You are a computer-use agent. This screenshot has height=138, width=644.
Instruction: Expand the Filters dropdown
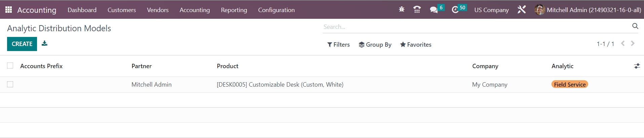pyautogui.click(x=338, y=45)
